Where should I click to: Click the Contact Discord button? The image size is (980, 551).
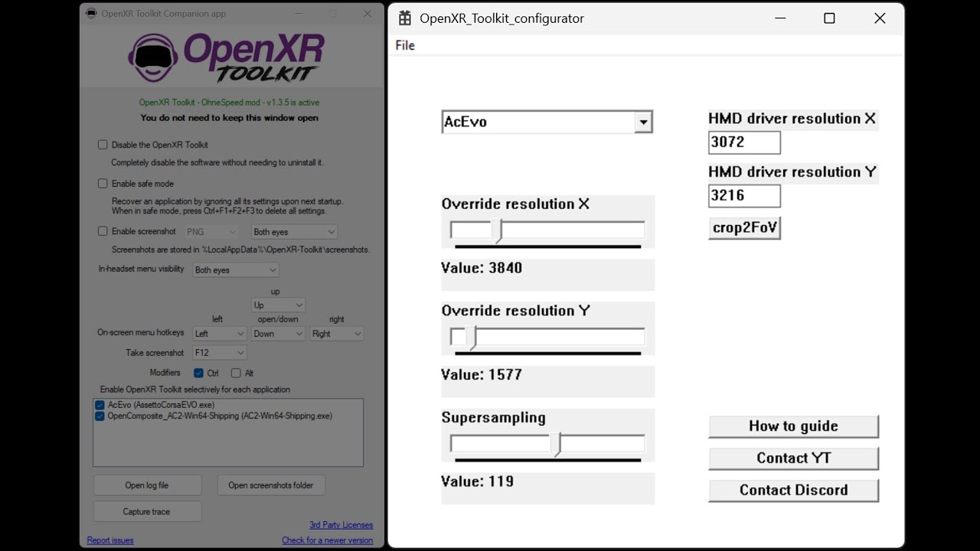click(x=793, y=491)
